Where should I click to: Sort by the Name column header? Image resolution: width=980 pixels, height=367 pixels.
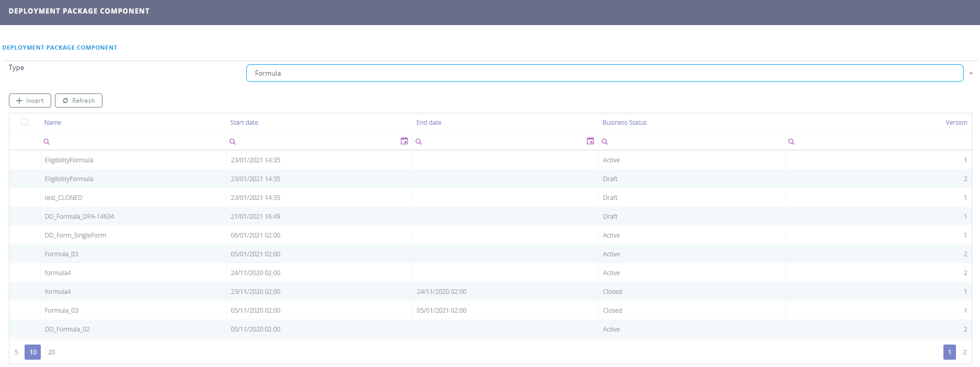[53, 123]
